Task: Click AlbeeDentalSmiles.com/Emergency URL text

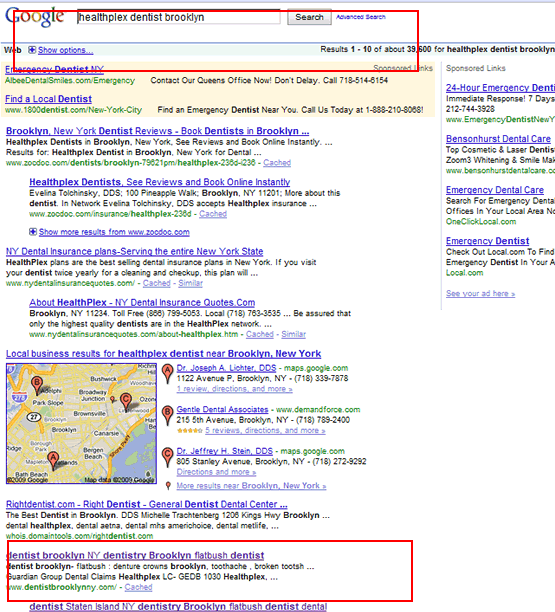Action: 70,80
